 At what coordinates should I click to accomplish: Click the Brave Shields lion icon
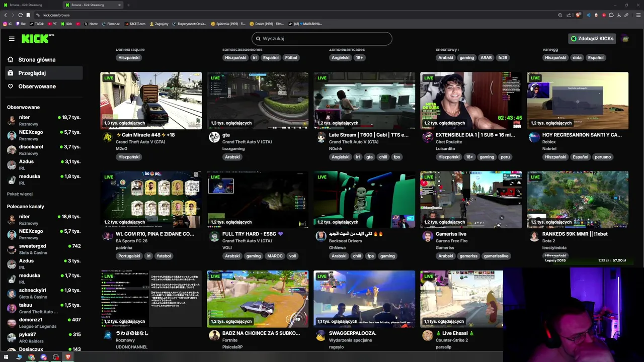[579, 15]
